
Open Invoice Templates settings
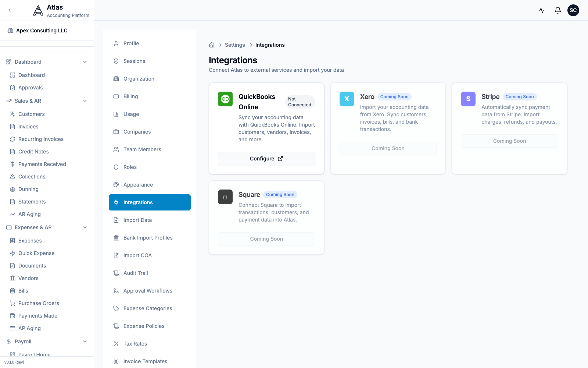tap(150, 361)
